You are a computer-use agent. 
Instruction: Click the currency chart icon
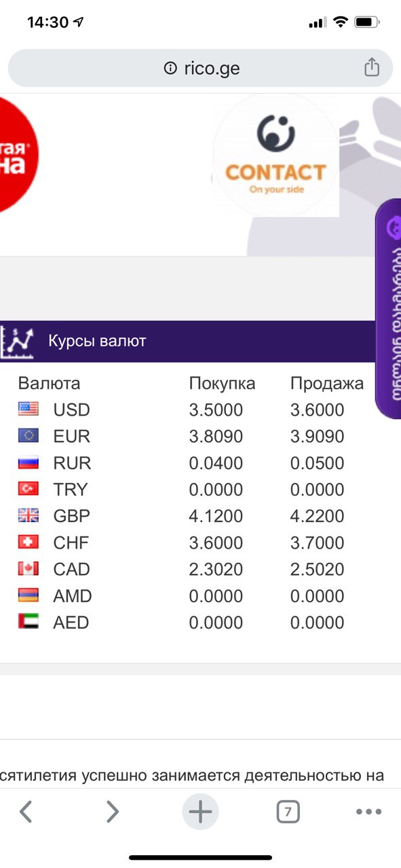(17, 342)
